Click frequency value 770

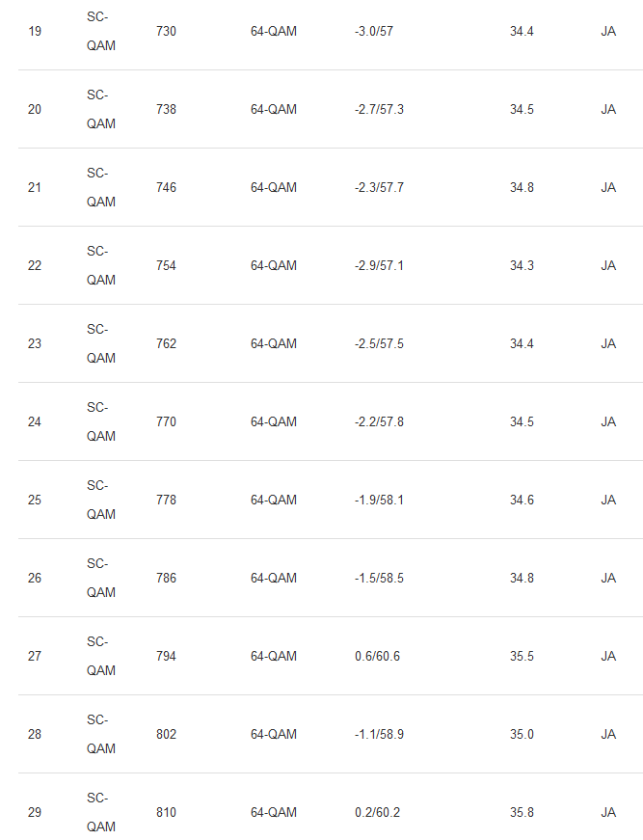click(x=166, y=421)
